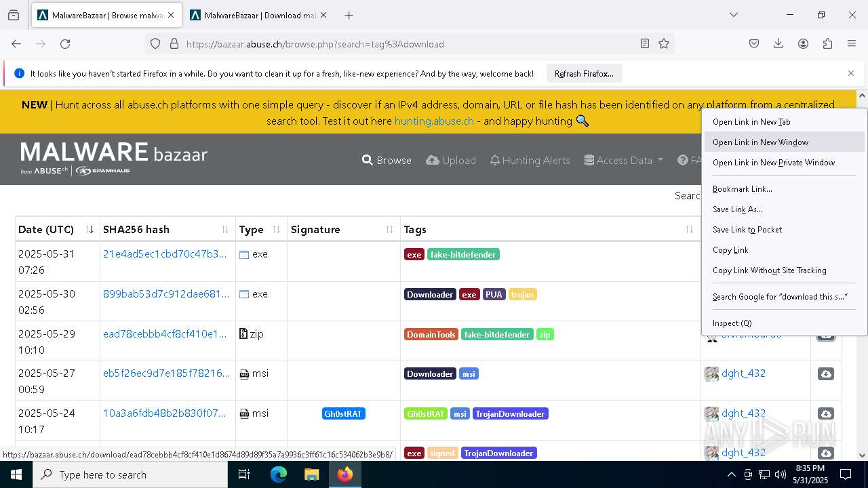Go back with the browser back arrow
The image size is (868, 488).
16,43
